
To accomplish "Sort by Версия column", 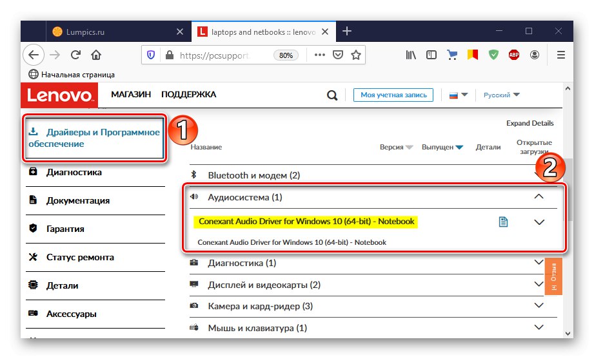I will (396, 147).
